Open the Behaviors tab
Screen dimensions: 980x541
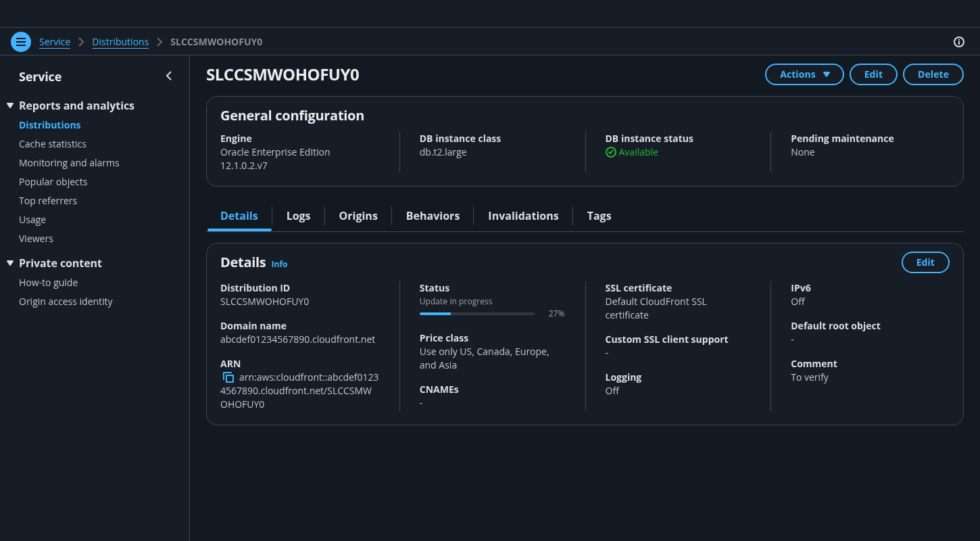coord(433,216)
